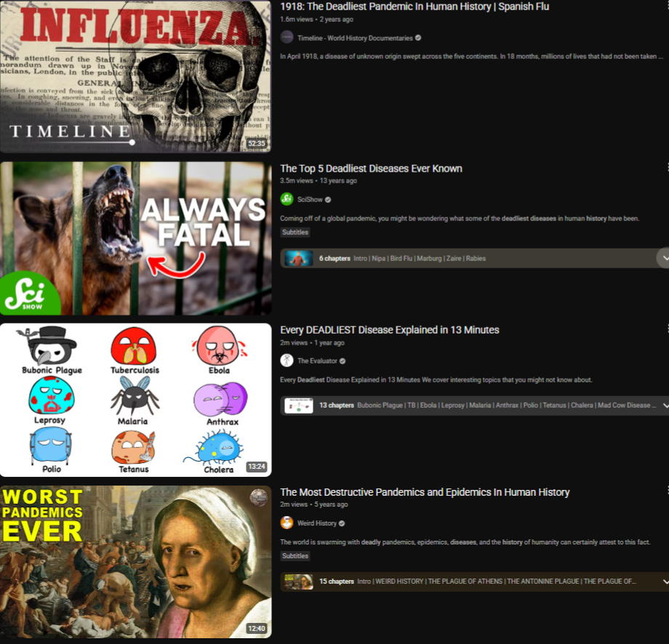Expand the 15 chapters list chevron
The height and width of the screenshot is (644, 669).
665,581
